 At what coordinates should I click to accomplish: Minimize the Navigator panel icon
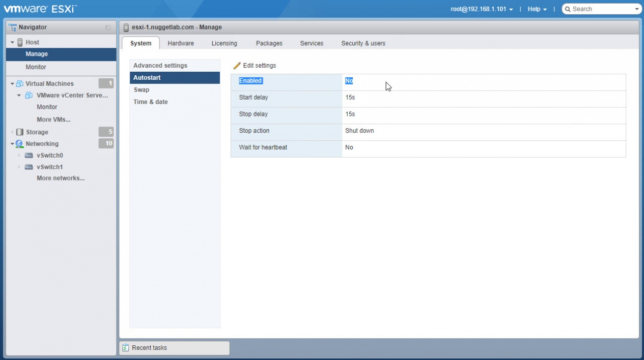108,27
